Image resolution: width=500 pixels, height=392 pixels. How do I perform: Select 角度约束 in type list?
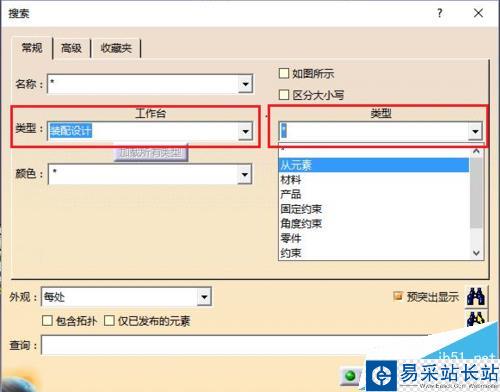(x=374, y=224)
